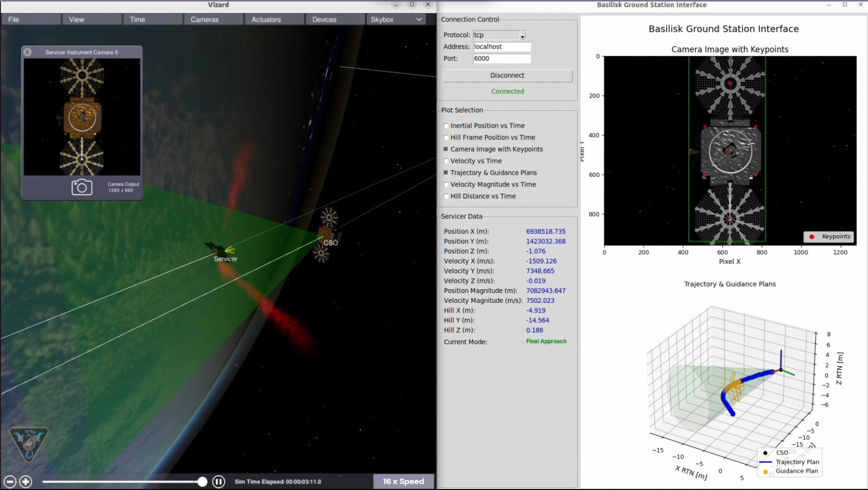868x490 pixels.
Task: Close the Servicer Instrument Camera panel
Action: [27, 52]
